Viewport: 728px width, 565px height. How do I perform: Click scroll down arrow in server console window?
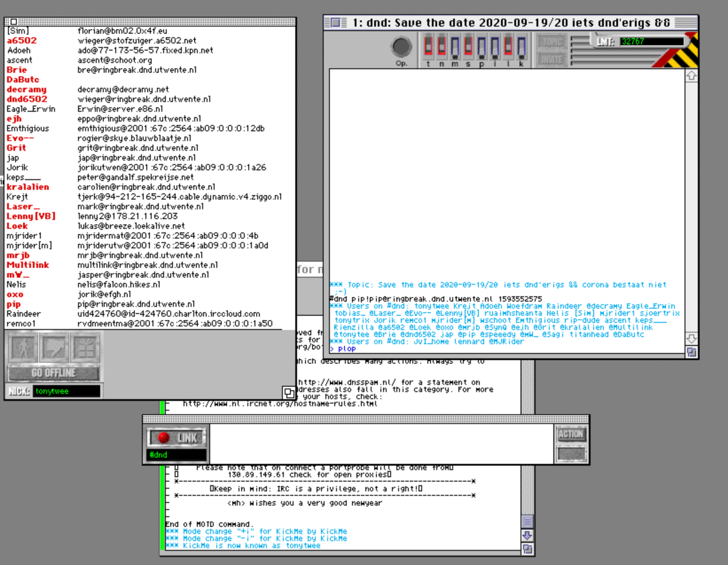coord(527,535)
